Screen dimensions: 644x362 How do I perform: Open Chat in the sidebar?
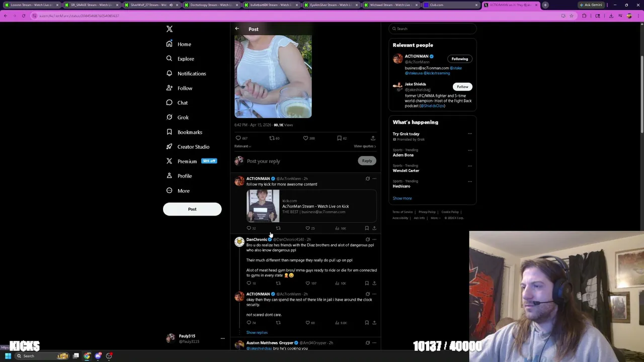click(x=177, y=103)
